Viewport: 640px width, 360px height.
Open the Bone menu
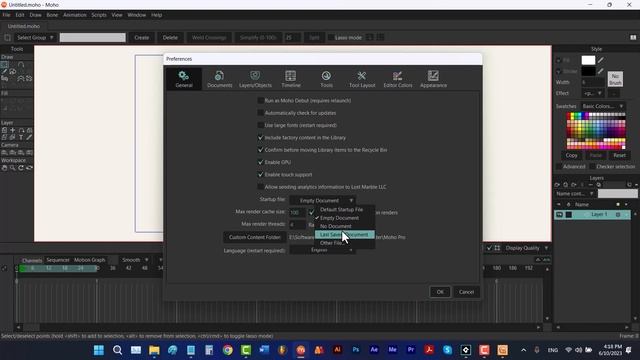point(52,15)
